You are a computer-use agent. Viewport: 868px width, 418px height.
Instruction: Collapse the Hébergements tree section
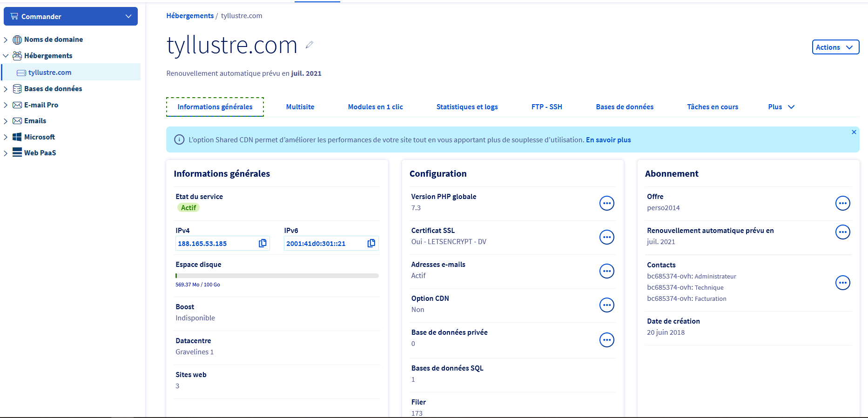(6, 56)
